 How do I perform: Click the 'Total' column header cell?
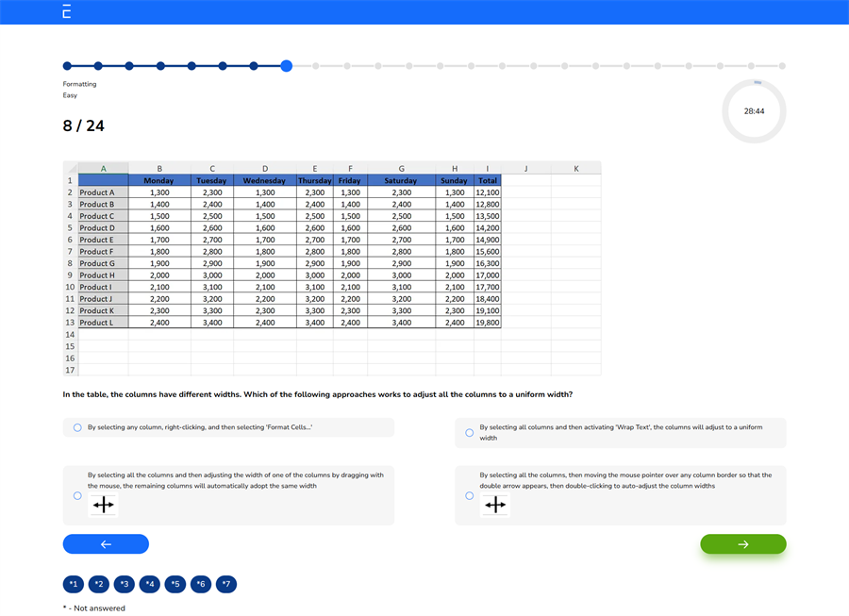(x=488, y=180)
